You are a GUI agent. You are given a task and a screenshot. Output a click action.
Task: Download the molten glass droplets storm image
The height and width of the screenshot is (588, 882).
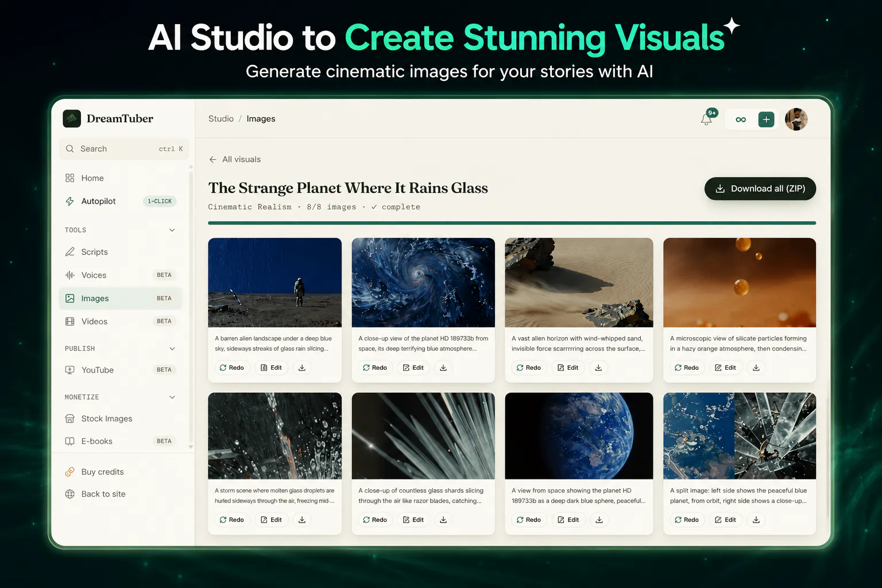click(x=302, y=520)
